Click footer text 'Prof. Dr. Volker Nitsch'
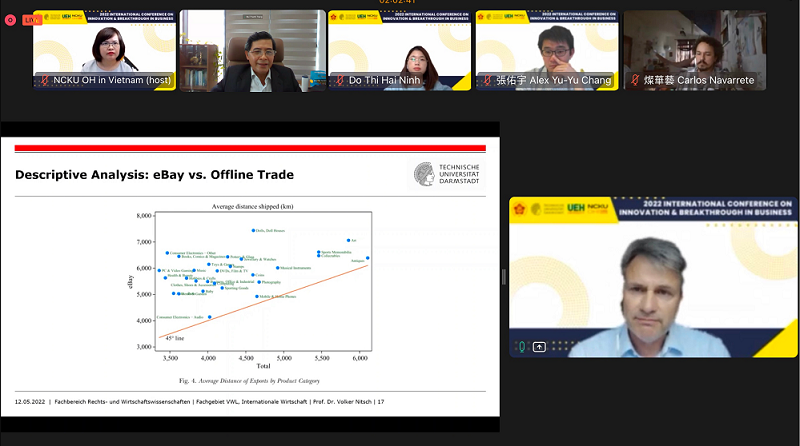Image resolution: width=800 pixels, height=446 pixels. point(342,402)
